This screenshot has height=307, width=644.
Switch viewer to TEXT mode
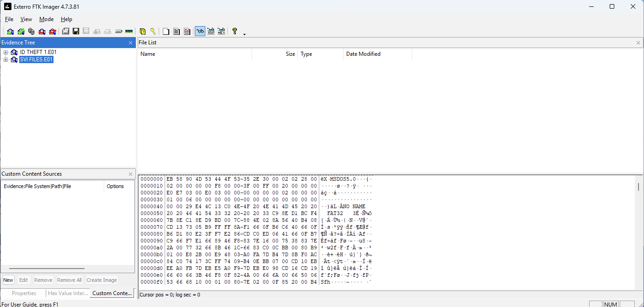211,32
